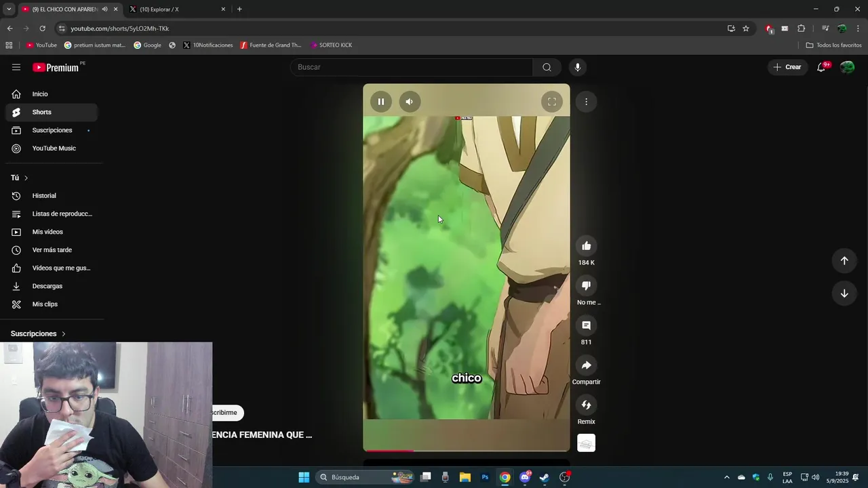Open File Explorer from taskbar
The image size is (868, 488).
click(x=465, y=477)
